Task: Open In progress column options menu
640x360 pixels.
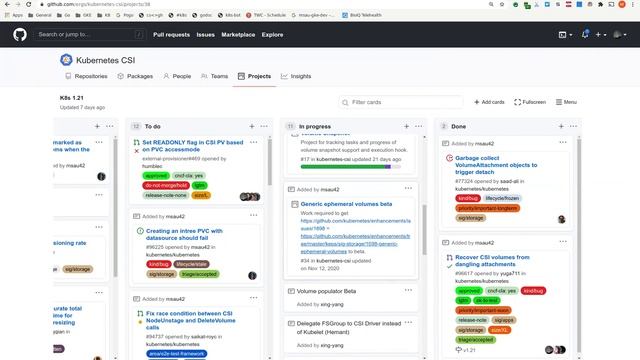Action: [x=418, y=127]
